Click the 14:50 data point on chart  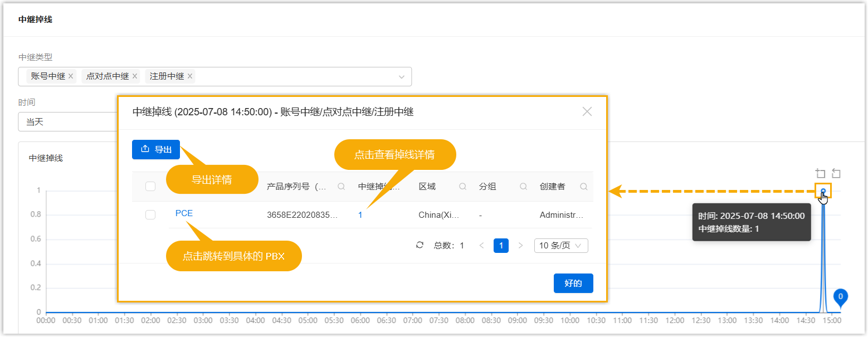click(x=823, y=191)
